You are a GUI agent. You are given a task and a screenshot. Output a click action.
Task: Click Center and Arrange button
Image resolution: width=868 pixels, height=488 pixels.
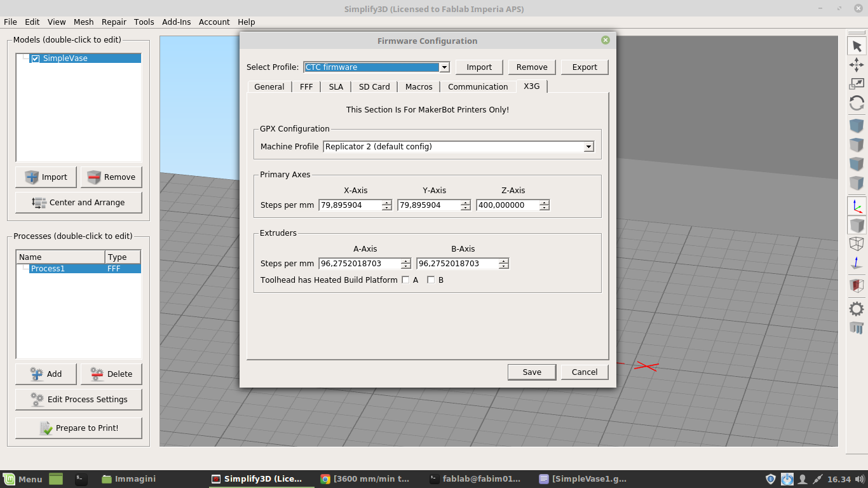[x=79, y=203]
